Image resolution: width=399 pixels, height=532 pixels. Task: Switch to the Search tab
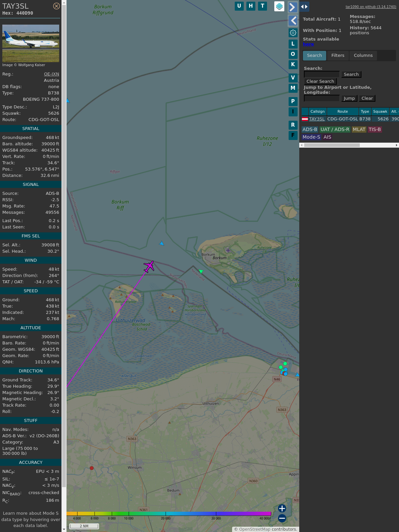(315, 56)
